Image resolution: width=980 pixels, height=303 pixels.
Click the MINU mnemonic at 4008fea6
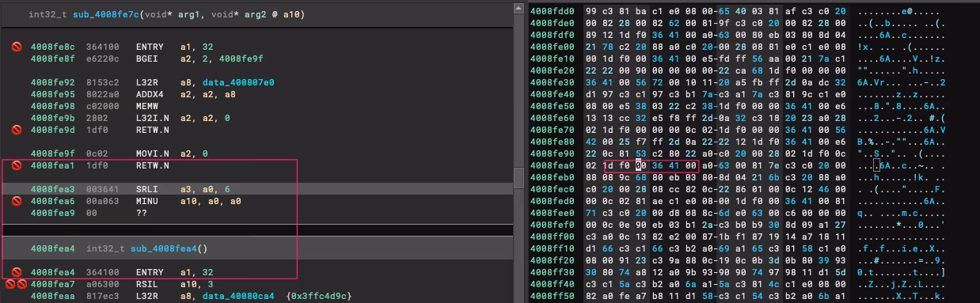(147, 201)
